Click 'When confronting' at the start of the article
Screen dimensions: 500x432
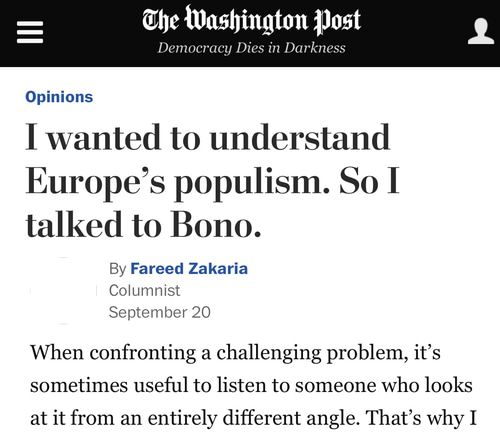click(x=113, y=353)
